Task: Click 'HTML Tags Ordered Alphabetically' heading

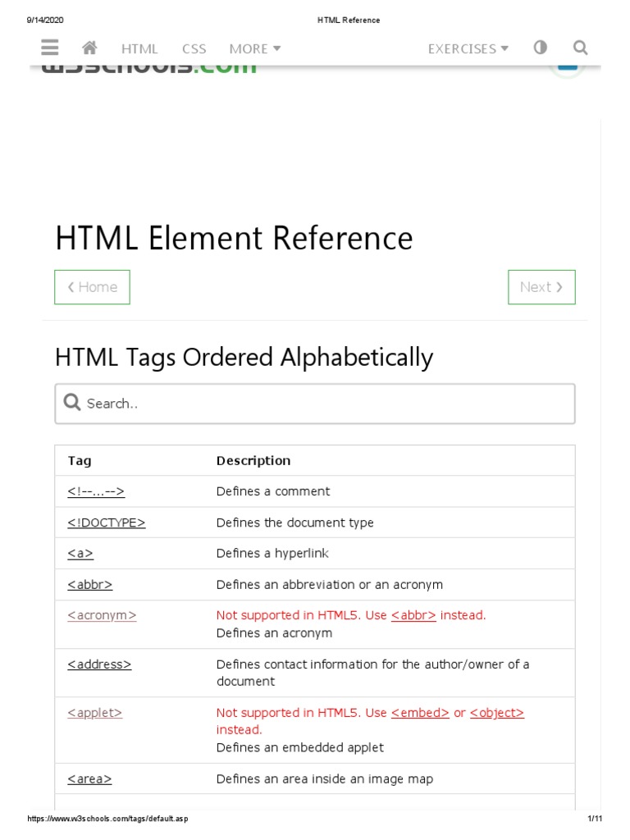Action: (244, 358)
